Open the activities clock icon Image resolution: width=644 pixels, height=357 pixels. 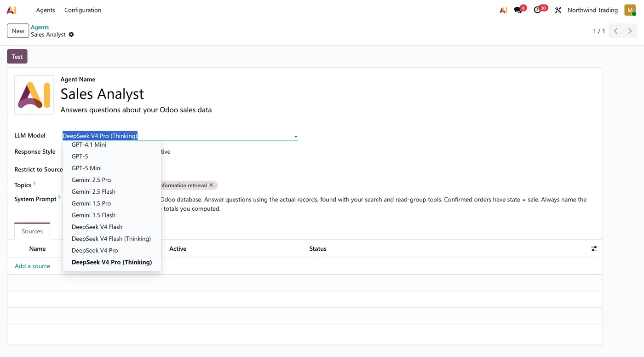click(x=537, y=10)
